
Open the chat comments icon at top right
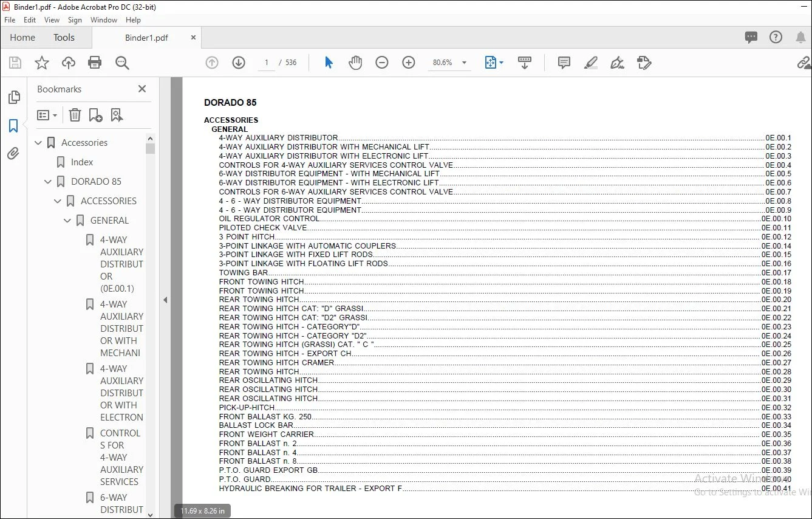(751, 37)
